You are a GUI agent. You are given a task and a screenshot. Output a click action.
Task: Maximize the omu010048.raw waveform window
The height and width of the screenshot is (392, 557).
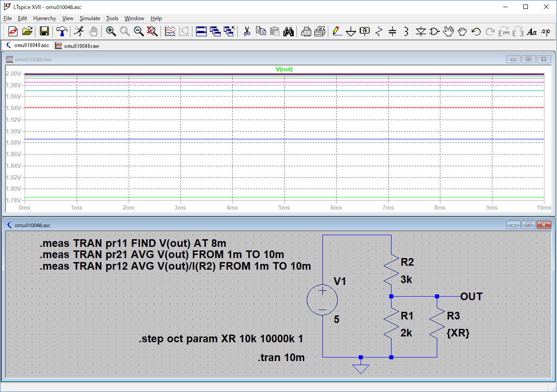point(528,59)
